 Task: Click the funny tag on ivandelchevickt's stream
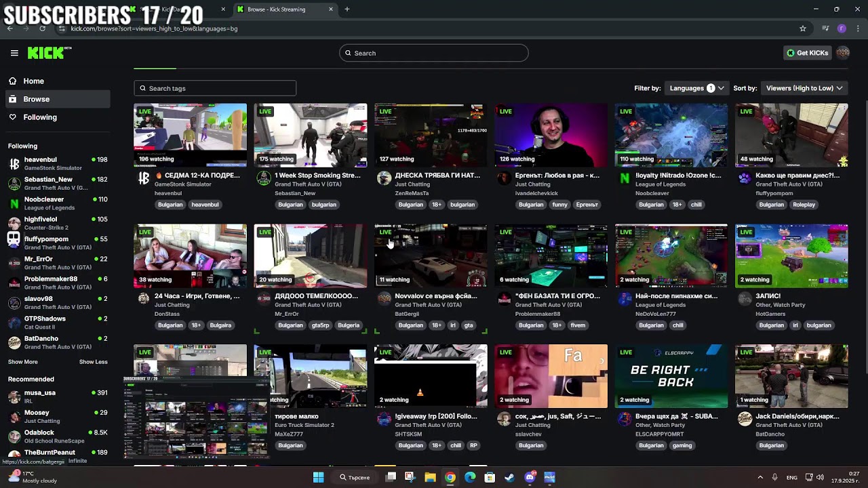coord(559,205)
